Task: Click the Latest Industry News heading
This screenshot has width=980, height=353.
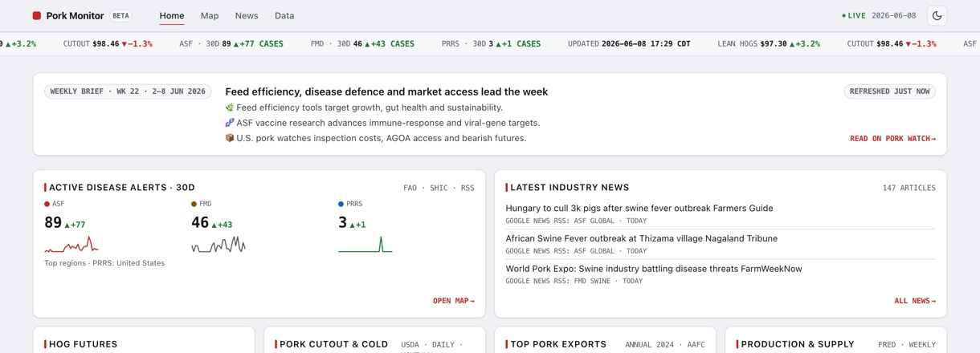Action: [570, 188]
